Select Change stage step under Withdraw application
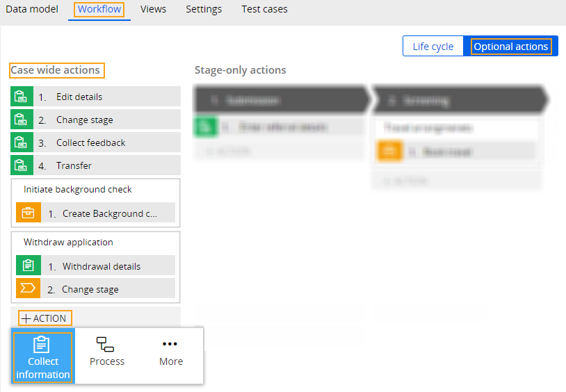This screenshot has height=392, width=566. point(96,288)
